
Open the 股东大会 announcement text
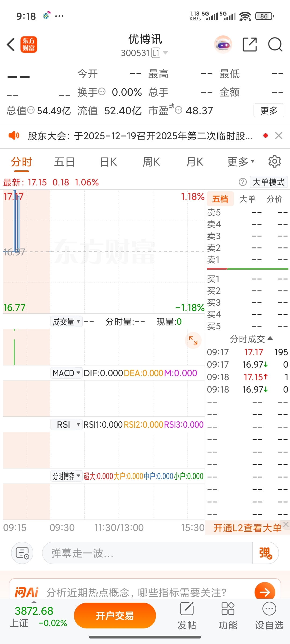(x=140, y=136)
